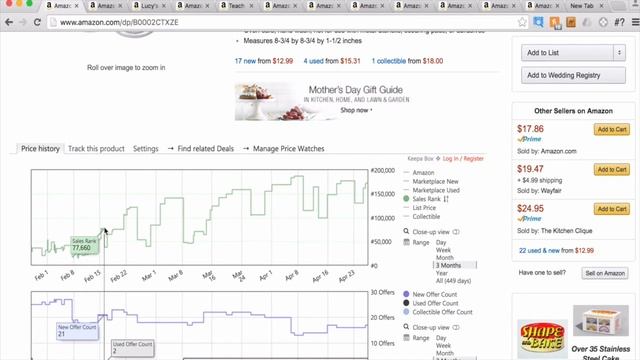Screen dimensions: 640x360
Task: Open the 4 used offers link
Action: [313, 61]
